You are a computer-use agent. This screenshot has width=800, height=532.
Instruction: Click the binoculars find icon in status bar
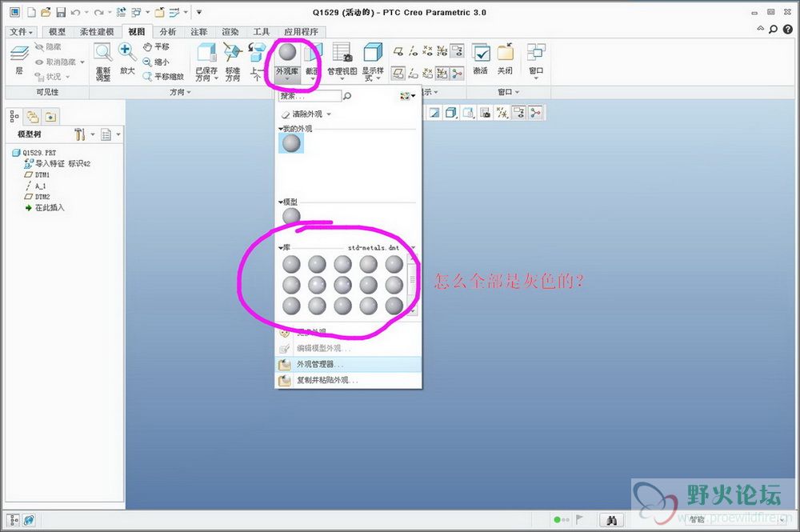coord(612,520)
